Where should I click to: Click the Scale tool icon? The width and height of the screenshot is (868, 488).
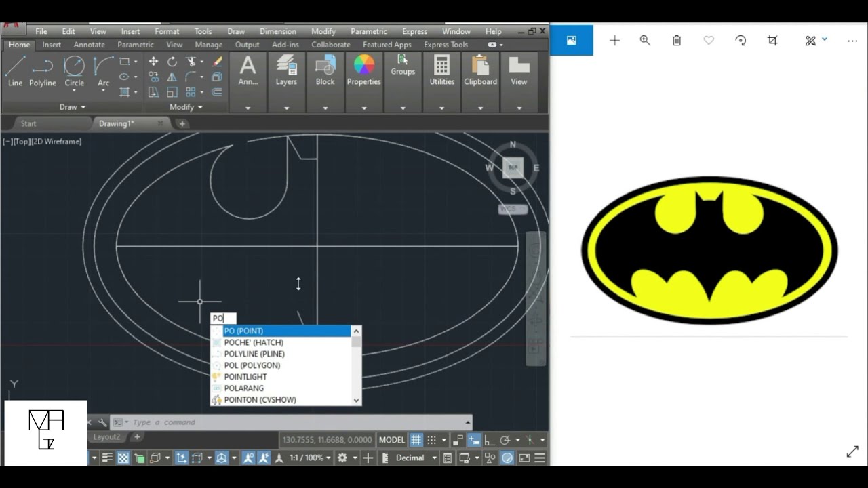click(x=172, y=92)
